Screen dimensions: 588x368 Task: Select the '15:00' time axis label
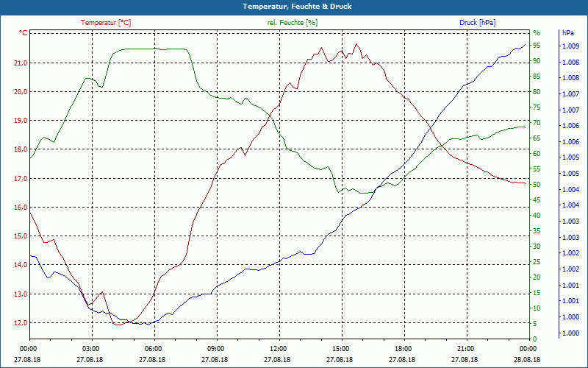[340, 348]
